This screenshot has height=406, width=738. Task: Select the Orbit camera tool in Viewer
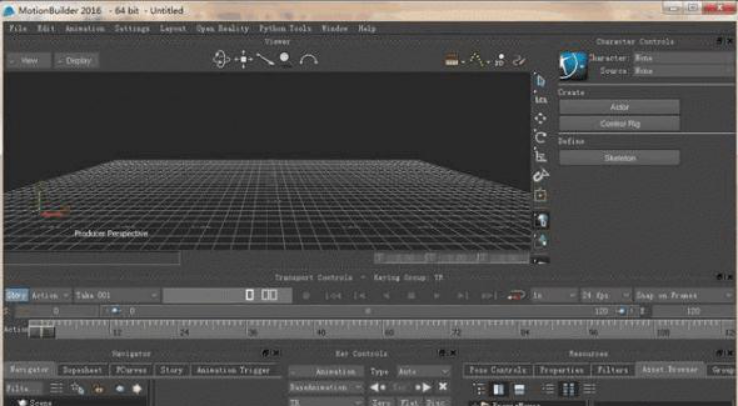(x=221, y=59)
